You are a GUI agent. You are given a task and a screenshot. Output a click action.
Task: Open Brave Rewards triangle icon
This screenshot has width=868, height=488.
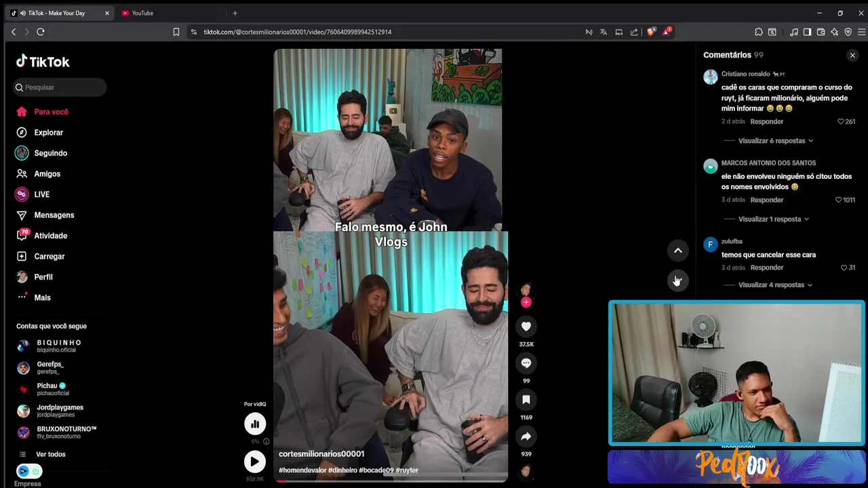(667, 32)
